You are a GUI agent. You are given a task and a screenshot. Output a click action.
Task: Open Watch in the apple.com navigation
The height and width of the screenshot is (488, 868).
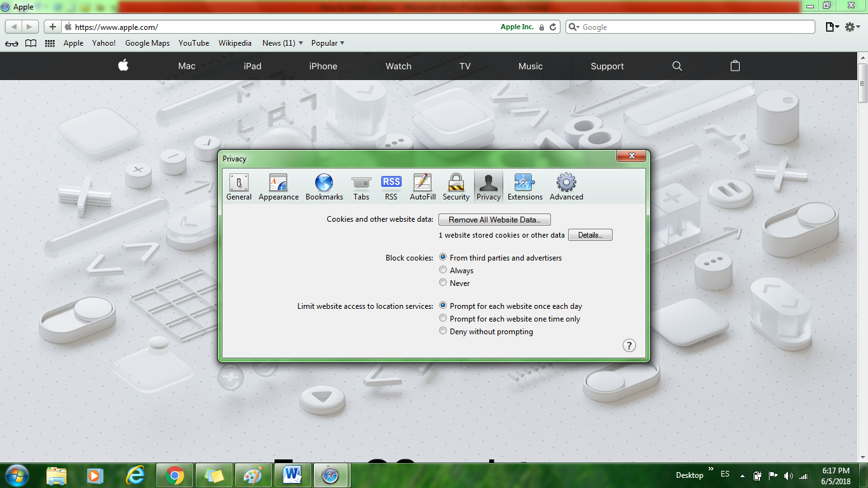[x=398, y=66]
